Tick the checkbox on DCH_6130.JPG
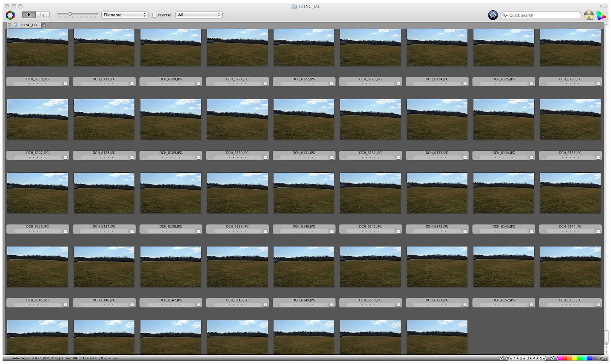 point(265,157)
